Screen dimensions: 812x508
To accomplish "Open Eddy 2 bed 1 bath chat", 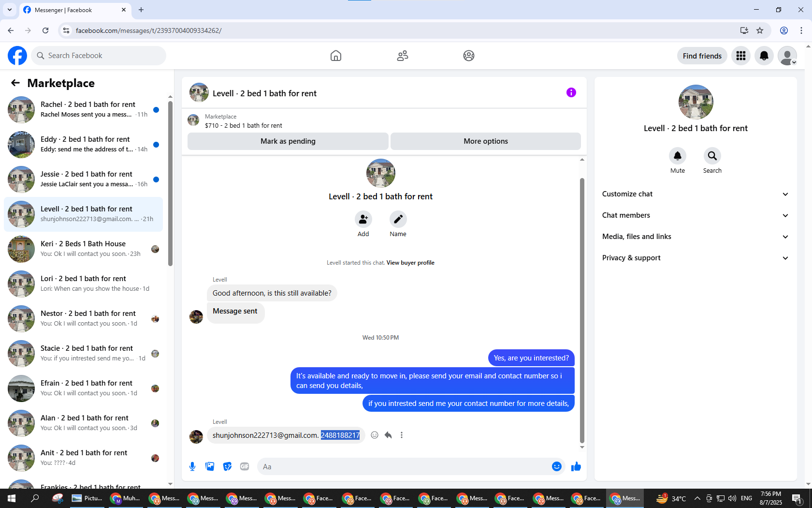I will [x=84, y=145].
